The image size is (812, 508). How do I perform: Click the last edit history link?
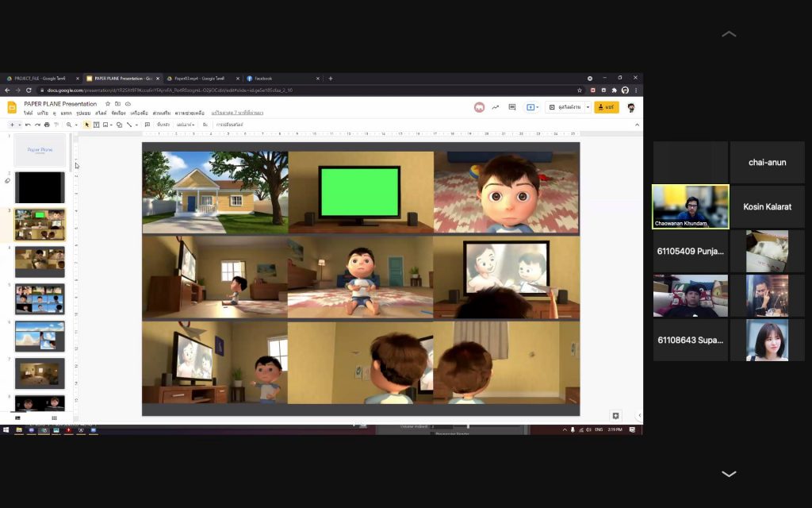point(237,113)
